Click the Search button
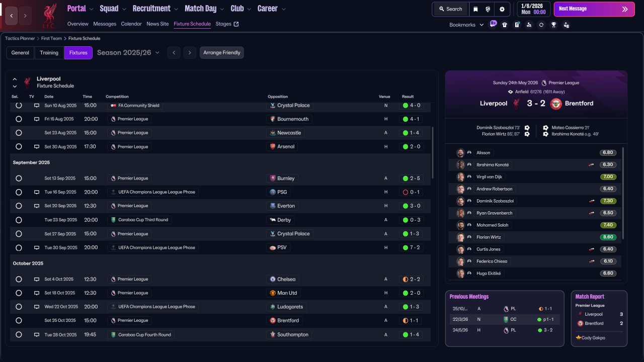This screenshot has width=644, height=362. coord(450,9)
